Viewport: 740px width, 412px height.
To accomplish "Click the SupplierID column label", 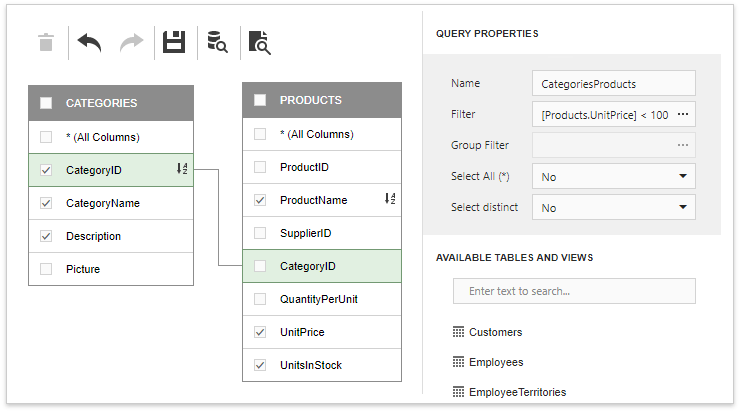I will pyautogui.click(x=306, y=233).
